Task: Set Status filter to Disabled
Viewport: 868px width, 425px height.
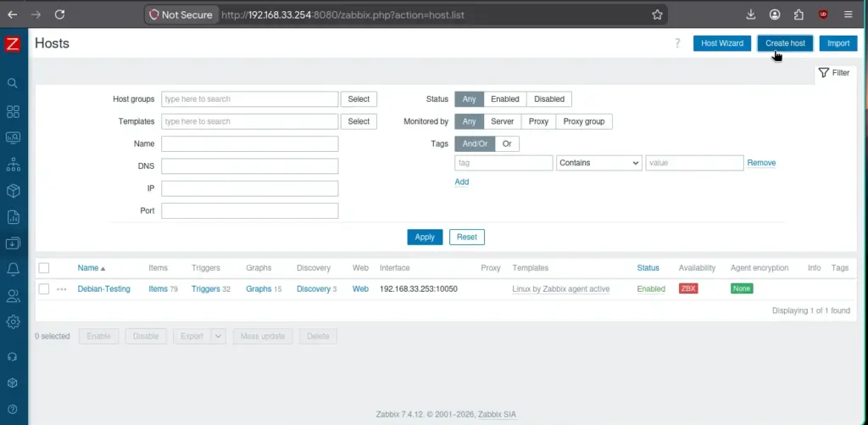Action: click(549, 99)
